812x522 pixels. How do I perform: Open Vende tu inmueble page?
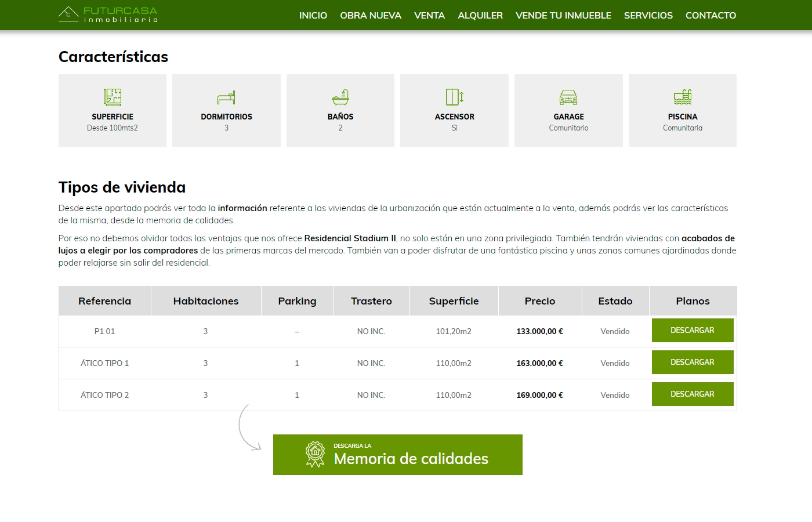click(563, 15)
